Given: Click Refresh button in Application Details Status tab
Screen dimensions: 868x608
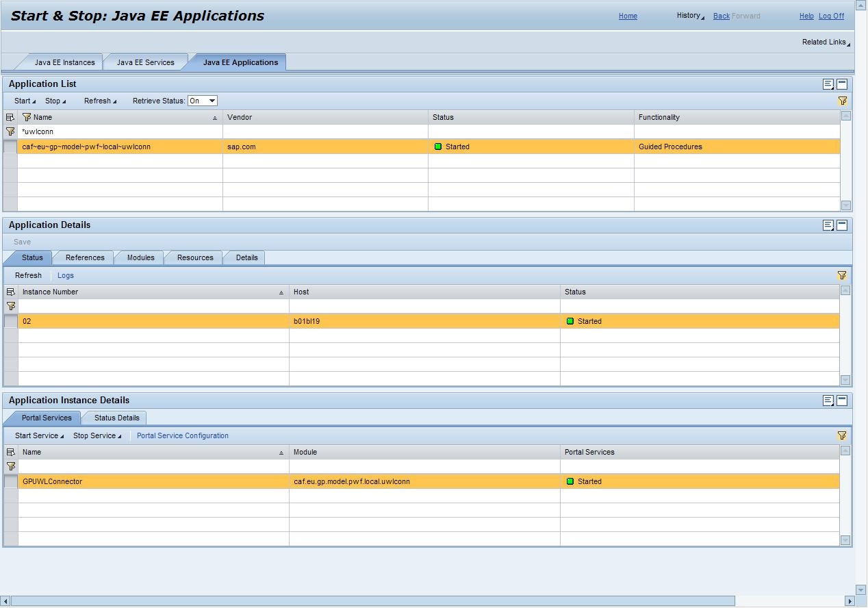Looking at the screenshot, I should [x=28, y=275].
